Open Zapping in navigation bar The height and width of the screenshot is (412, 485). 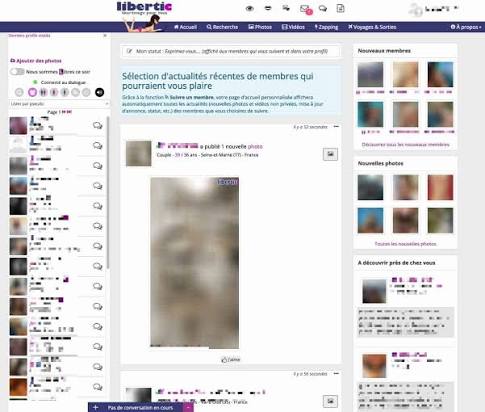[x=326, y=27]
